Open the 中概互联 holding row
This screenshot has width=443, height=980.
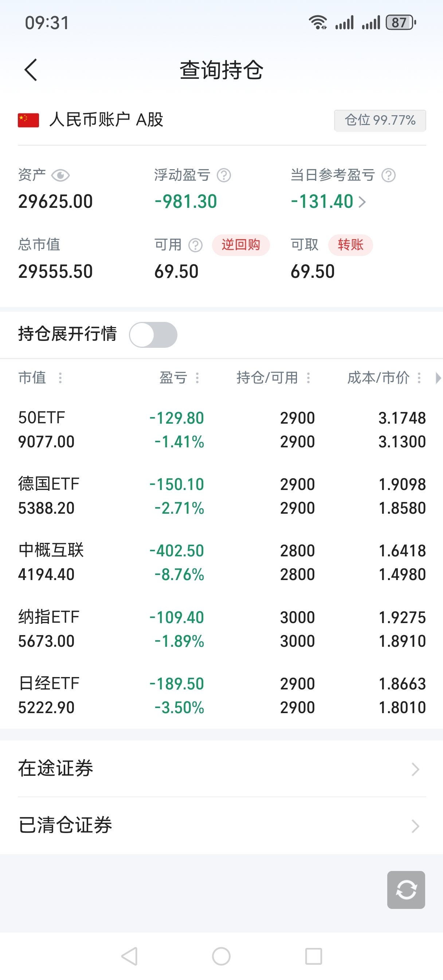pos(222,562)
